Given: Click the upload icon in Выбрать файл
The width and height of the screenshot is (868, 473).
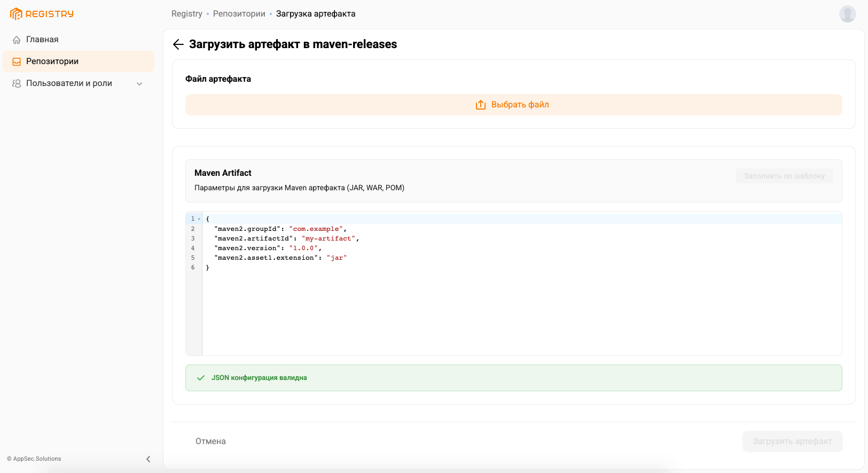Looking at the screenshot, I should tap(481, 105).
